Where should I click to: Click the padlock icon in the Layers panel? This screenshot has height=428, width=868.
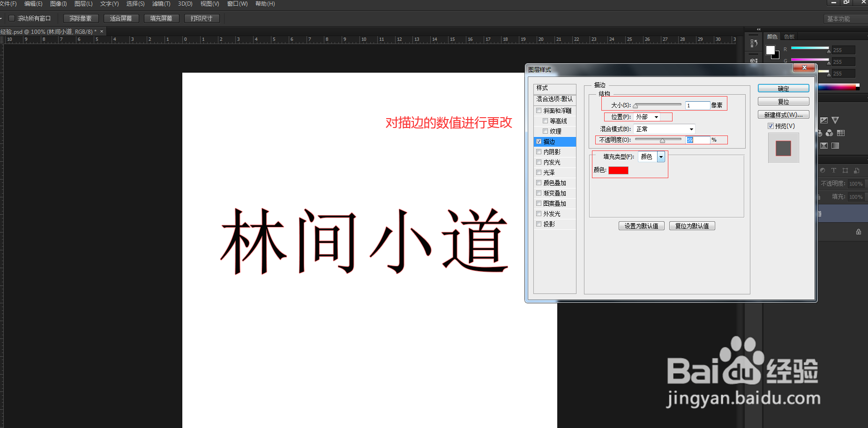[858, 231]
